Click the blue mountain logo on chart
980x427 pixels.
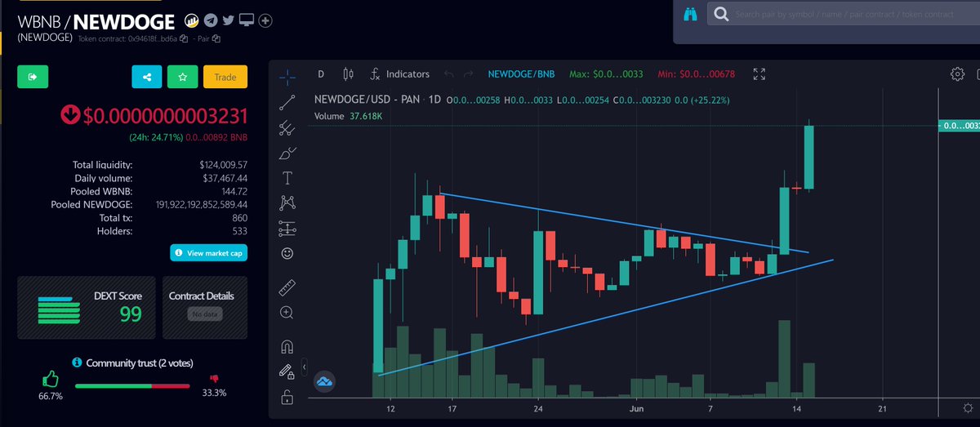coord(325,381)
